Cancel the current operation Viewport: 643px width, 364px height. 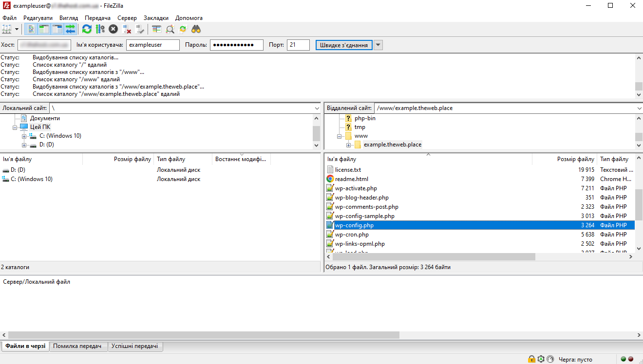[113, 29]
